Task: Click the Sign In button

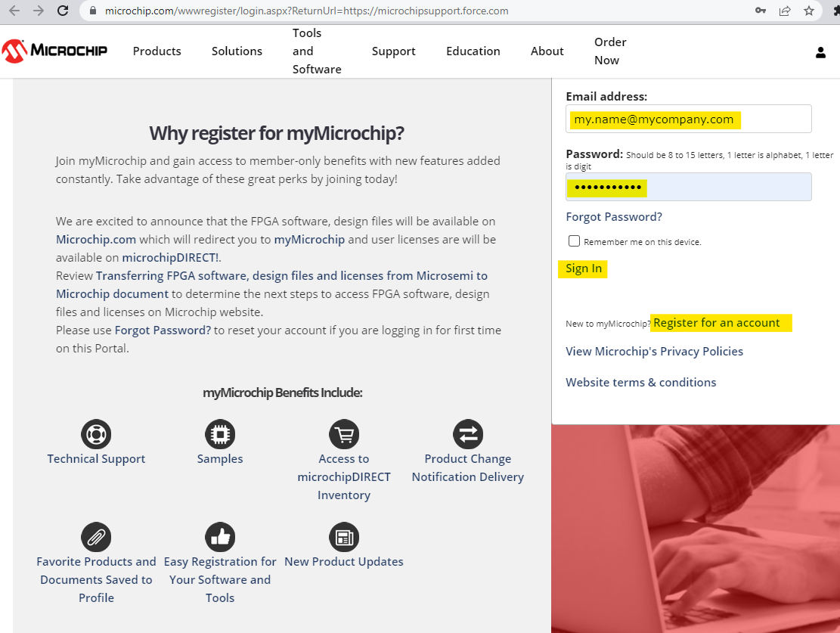Action: point(584,268)
